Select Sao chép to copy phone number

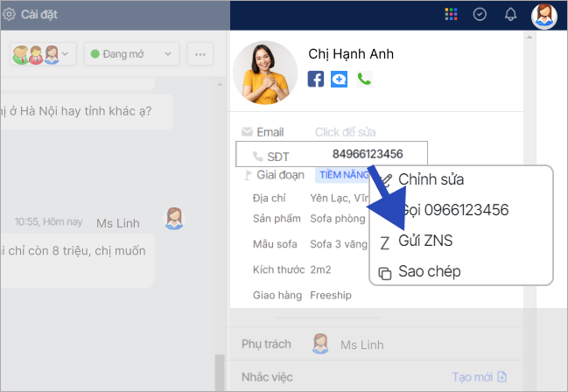point(429,271)
